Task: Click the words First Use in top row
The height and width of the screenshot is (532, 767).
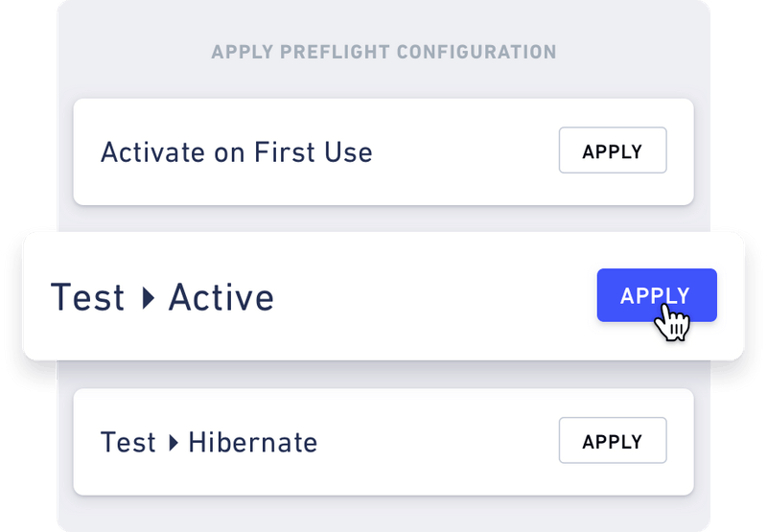Action: 313,152
